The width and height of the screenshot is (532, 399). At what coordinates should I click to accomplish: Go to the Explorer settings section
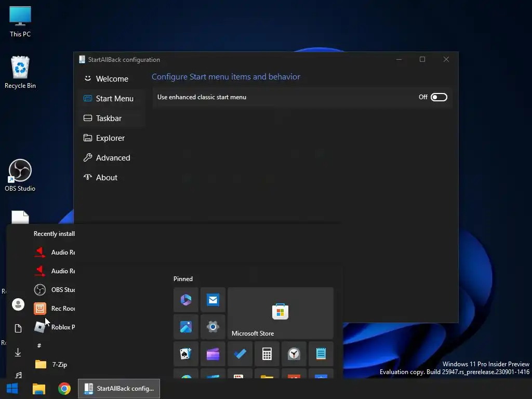tap(112, 138)
